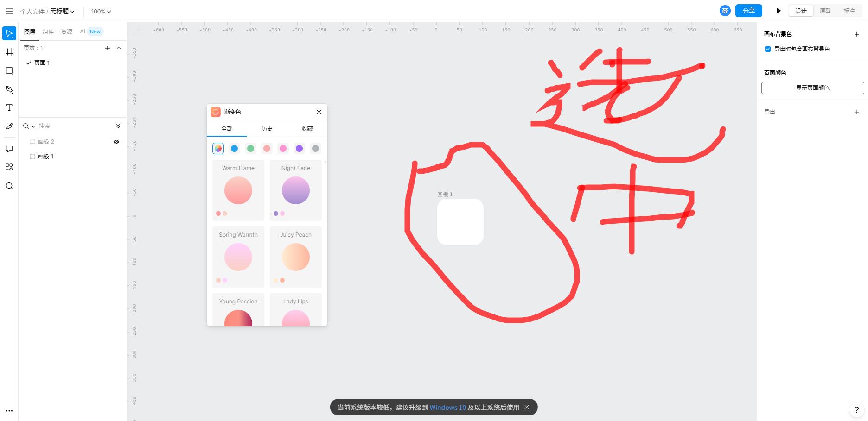Filter gradients by green color
This screenshot has width=868, height=421.
[250, 148]
